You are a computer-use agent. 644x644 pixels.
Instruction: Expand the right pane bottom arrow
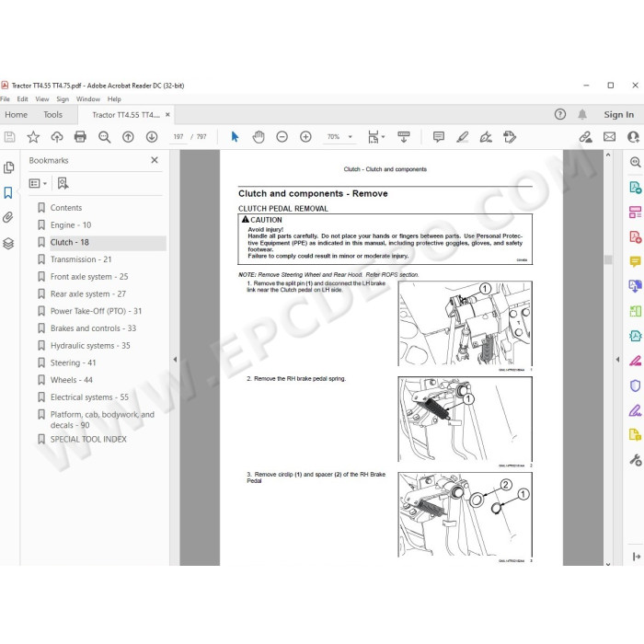(x=637, y=557)
